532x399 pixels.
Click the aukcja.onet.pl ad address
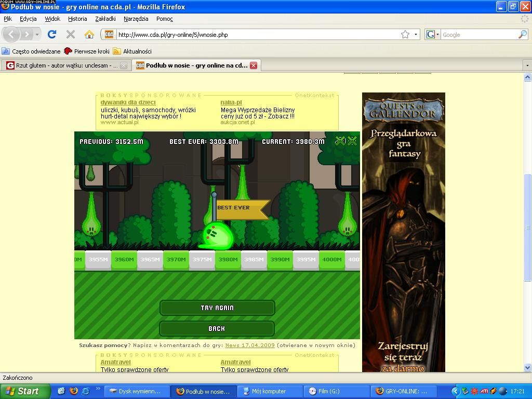[x=237, y=122]
